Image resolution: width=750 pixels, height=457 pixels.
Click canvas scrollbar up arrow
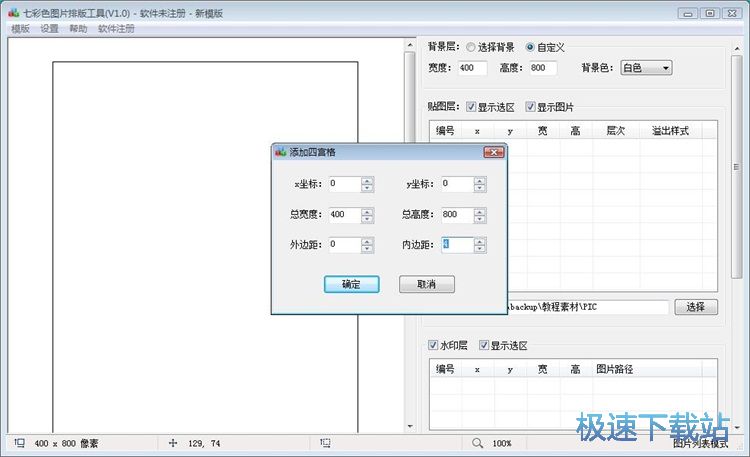410,45
